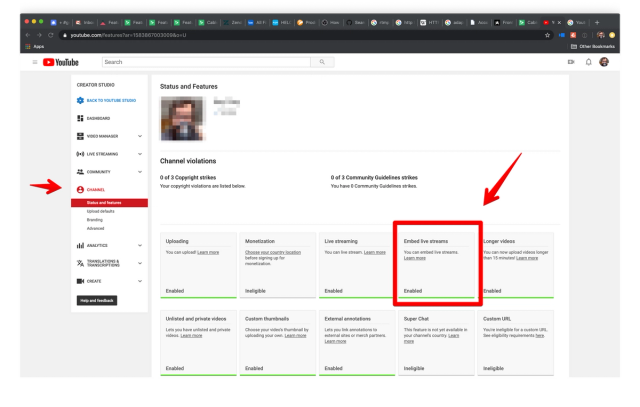Viewport: 640px width, 407px height.
Task: Expand the Live Streaming chevron
Action: point(140,154)
